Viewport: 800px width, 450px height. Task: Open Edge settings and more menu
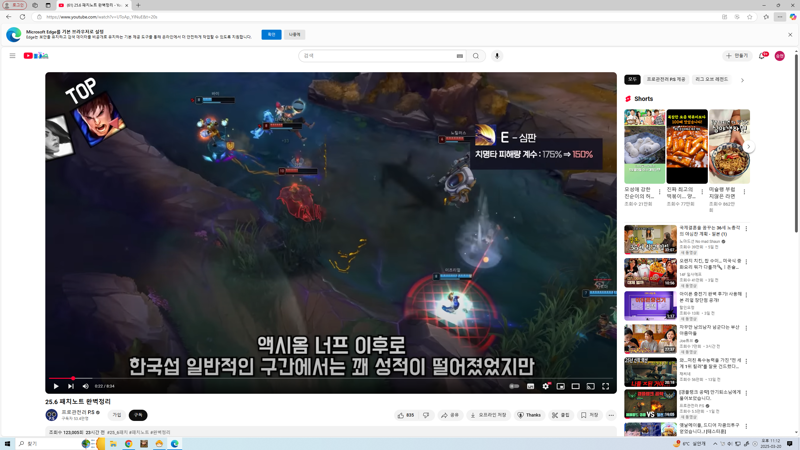tap(780, 17)
